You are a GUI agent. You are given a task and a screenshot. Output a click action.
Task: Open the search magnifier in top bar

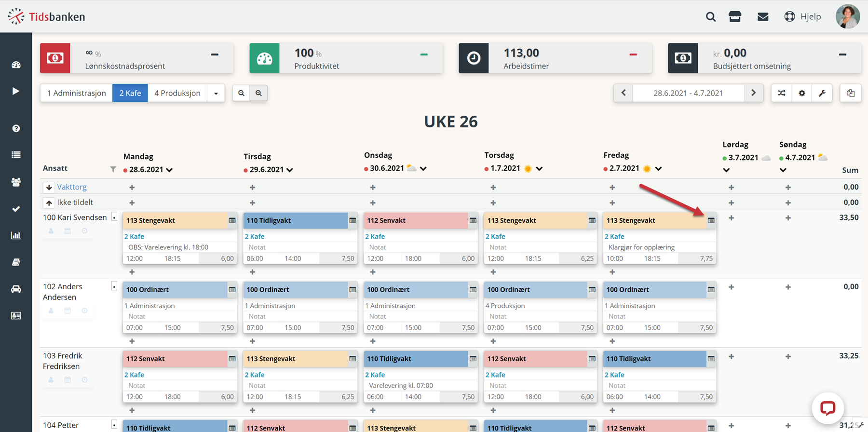coord(710,17)
